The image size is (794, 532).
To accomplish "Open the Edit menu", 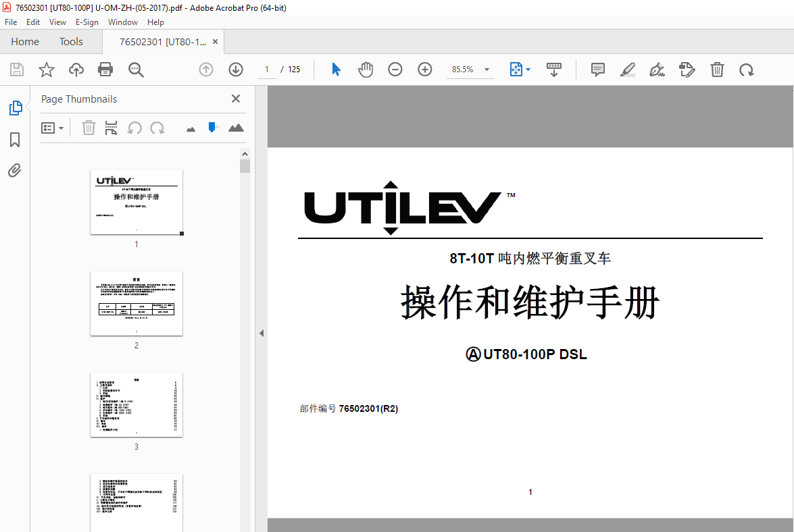I will pos(33,22).
